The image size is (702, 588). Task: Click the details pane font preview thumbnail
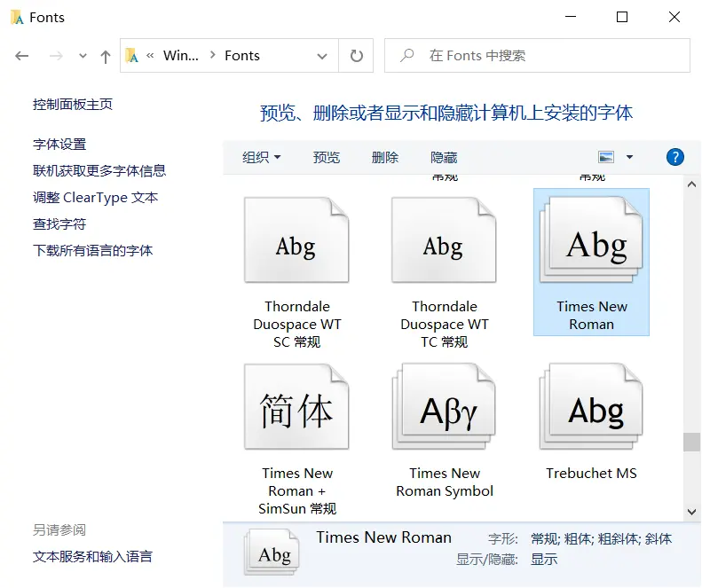[272, 553]
